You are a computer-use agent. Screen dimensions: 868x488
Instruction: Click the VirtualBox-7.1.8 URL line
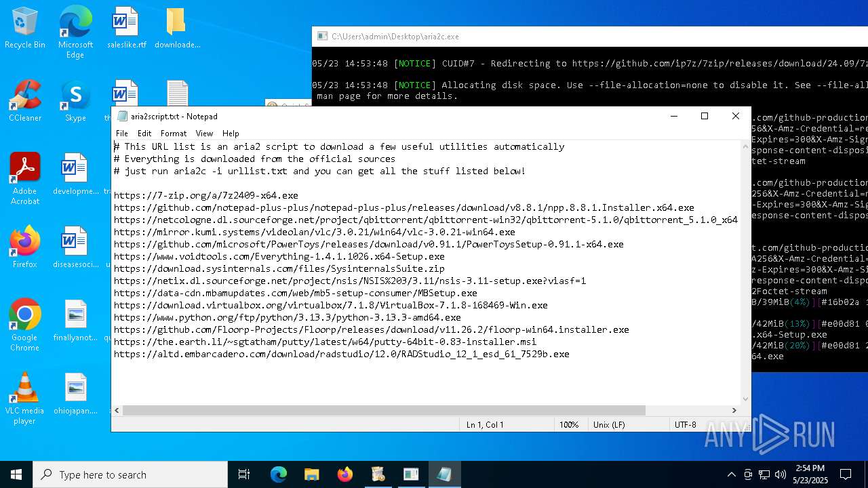(x=331, y=305)
